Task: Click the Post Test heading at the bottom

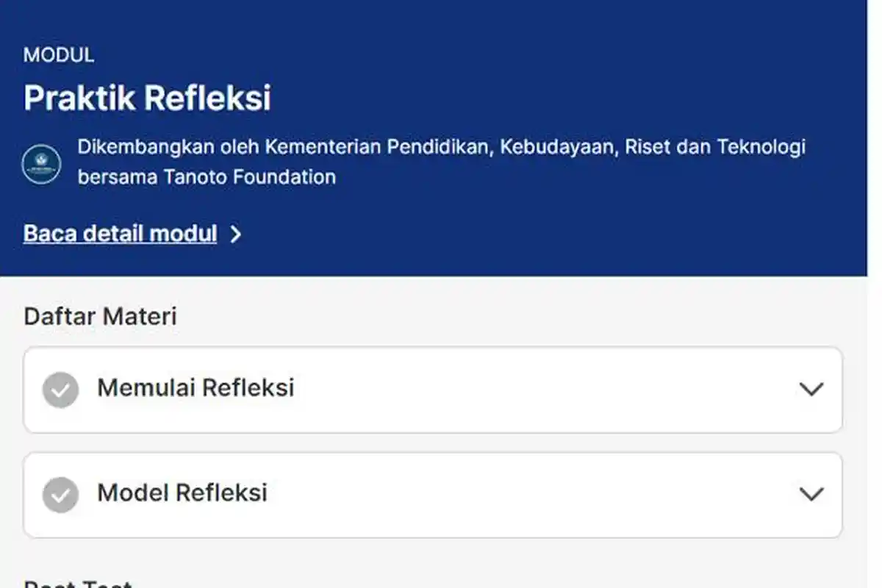Action: 77,583
